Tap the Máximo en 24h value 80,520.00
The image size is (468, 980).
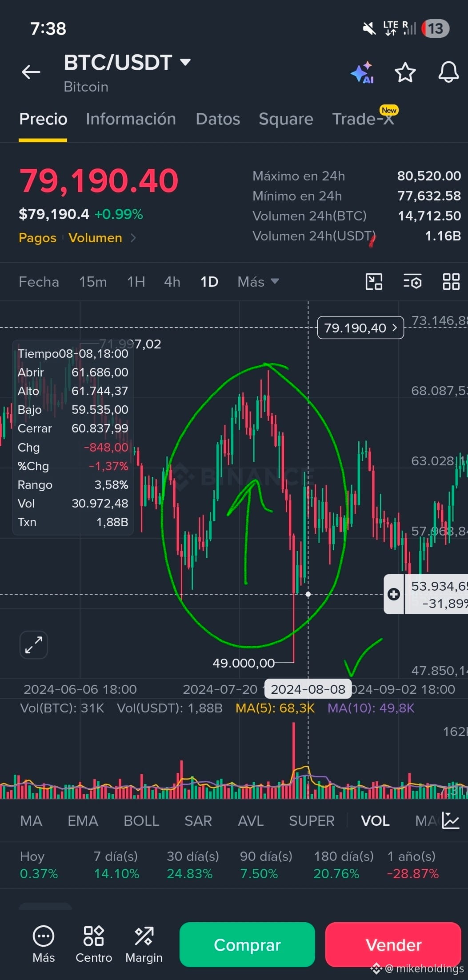point(429,176)
